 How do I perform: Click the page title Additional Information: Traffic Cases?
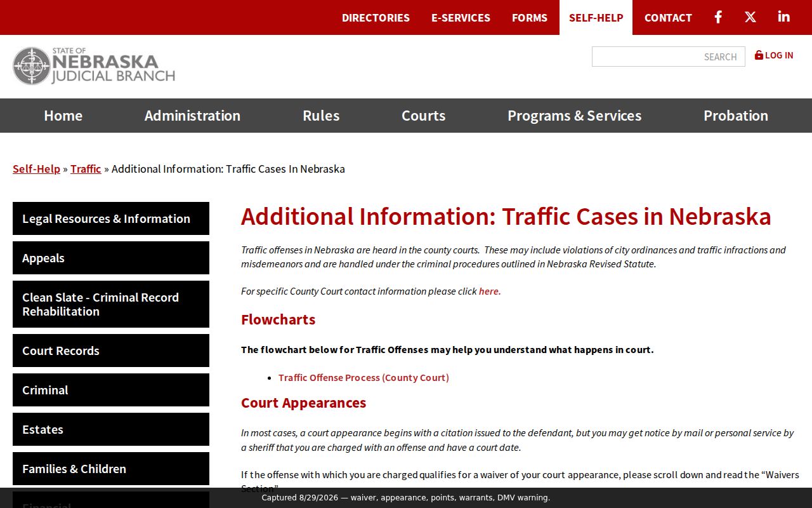tap(506, 217)
